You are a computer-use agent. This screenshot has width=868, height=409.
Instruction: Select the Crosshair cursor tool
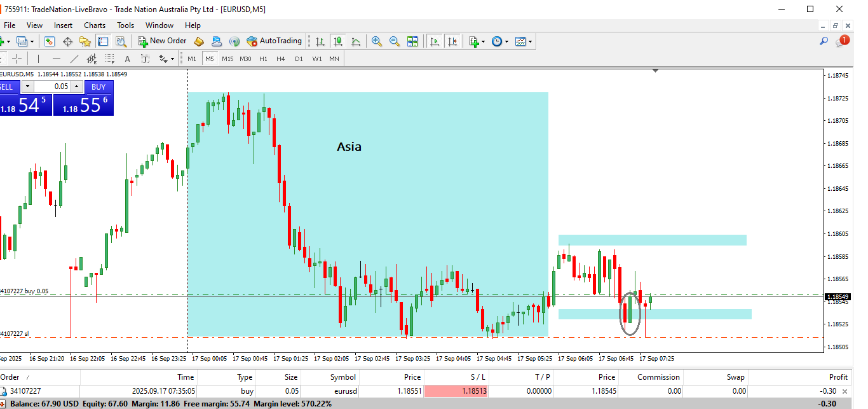(17, 59)
